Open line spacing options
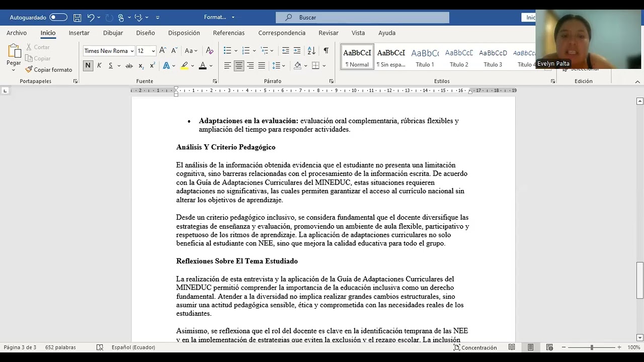 tap(276, 66)
